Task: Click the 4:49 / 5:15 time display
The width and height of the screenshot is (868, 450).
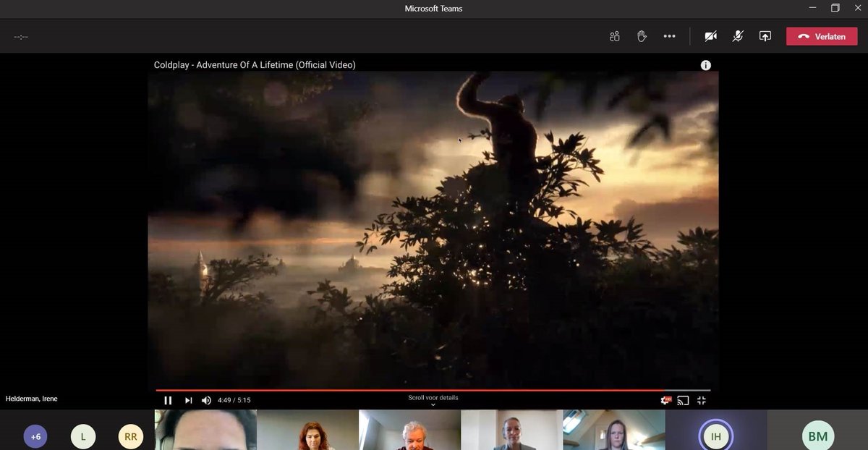Action: pyautogui.click(x=234, y=400)
